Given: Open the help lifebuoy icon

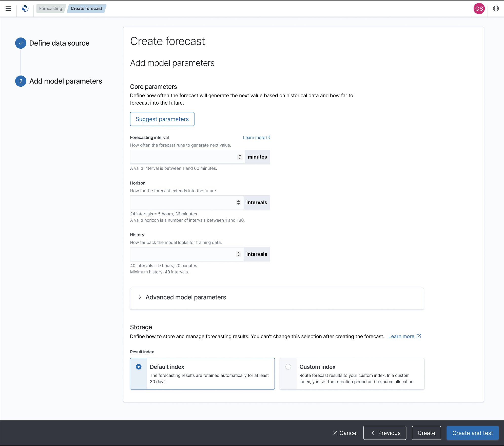Looking at the screenshot, I should (x=496, y=9).
